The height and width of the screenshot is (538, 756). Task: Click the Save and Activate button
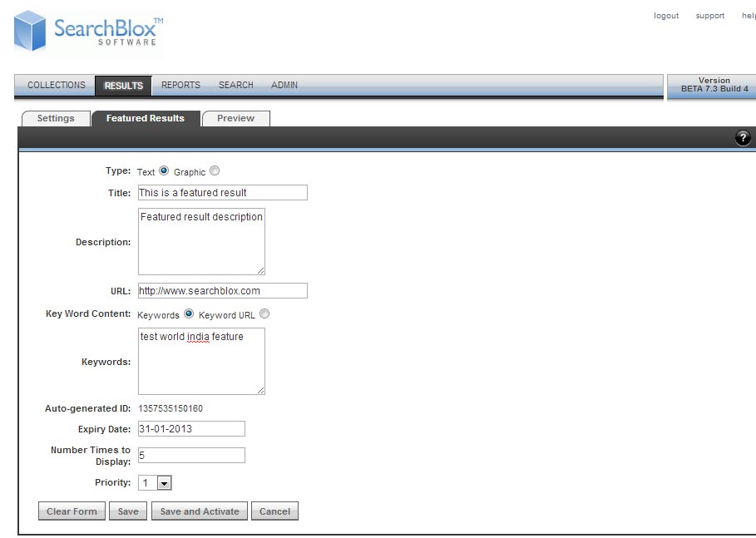coord(200,511)
